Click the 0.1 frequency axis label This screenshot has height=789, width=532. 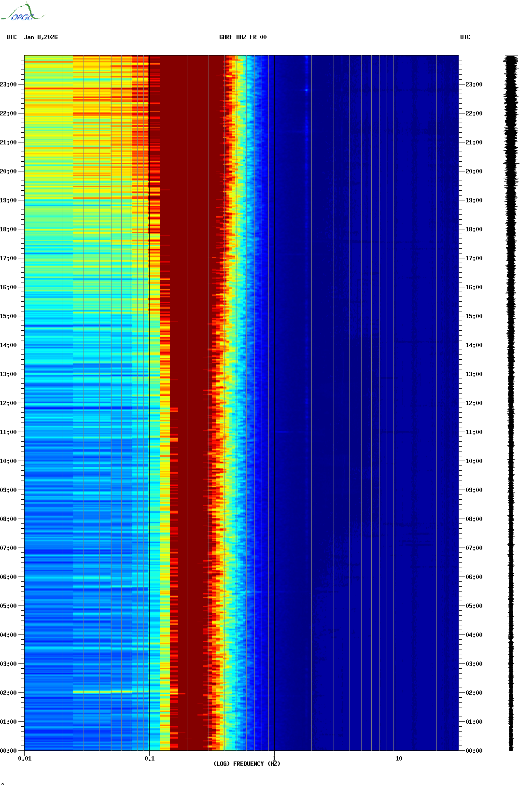tap(149, 758)
